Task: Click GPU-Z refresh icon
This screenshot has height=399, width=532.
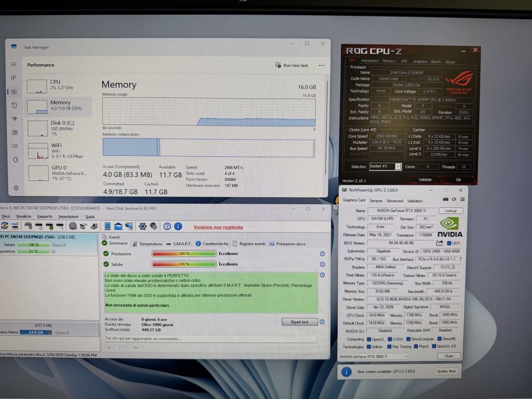Action: point(454,199)
